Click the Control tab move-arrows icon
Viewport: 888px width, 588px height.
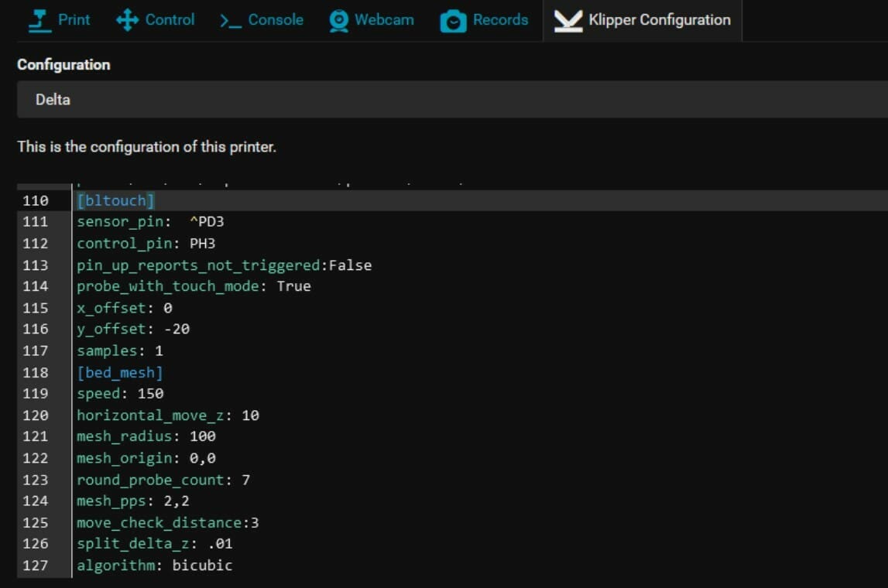pyautogui.click(x=127, y=20)
